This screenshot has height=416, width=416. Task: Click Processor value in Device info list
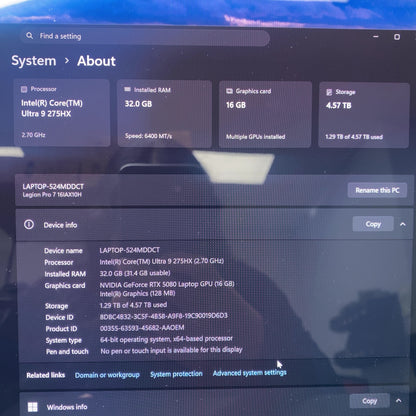[162, 261]
